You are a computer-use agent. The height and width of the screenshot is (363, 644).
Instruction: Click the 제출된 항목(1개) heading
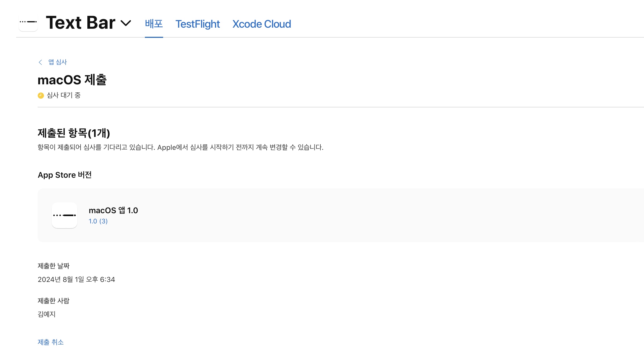[74, 133]
